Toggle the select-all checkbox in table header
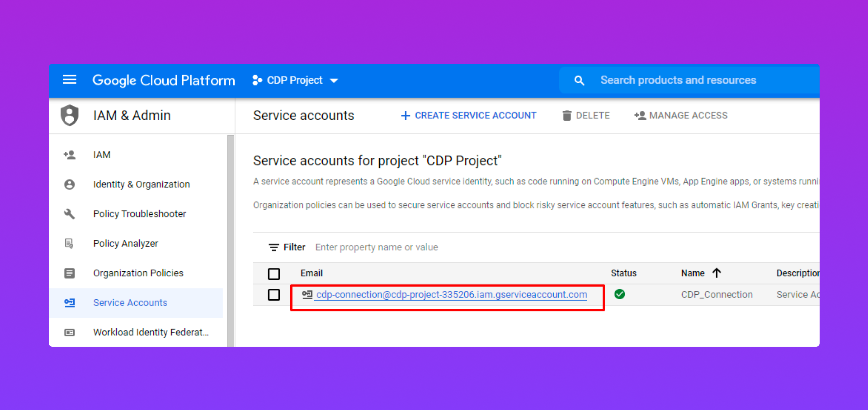 point(274,274)
